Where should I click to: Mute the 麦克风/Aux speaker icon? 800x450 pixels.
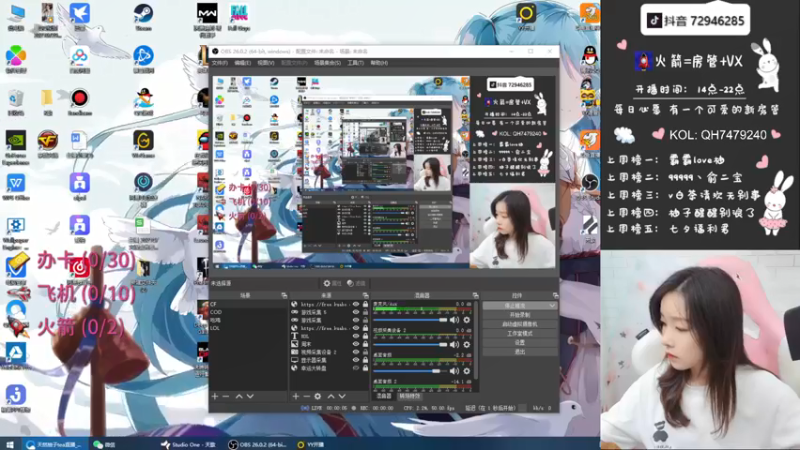tap(454, 320)
